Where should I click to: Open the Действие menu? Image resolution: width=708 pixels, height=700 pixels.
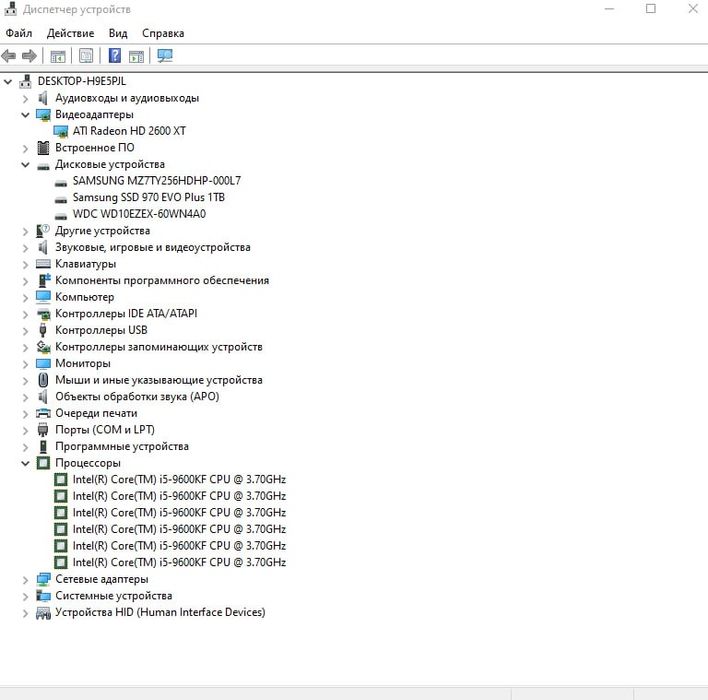[70, 33]
